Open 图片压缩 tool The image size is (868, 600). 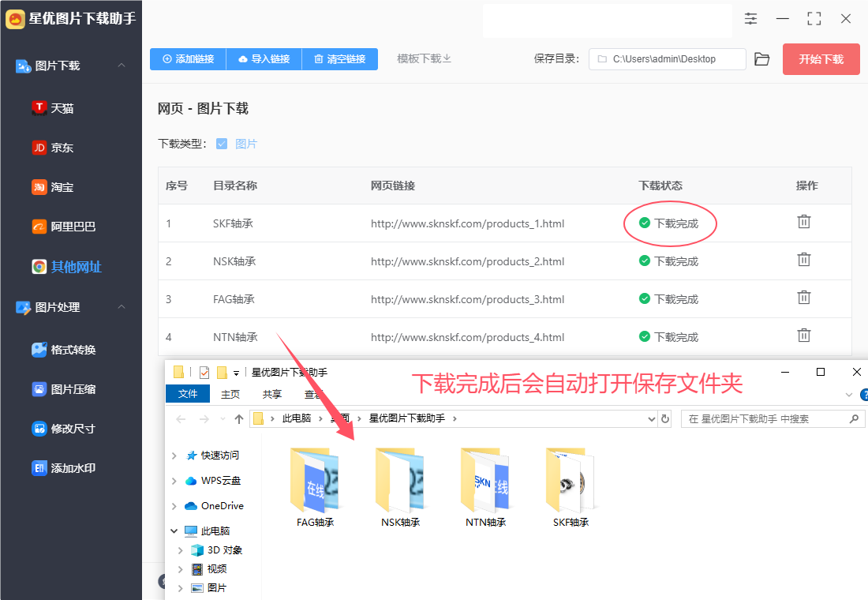[x=64, y=389]
